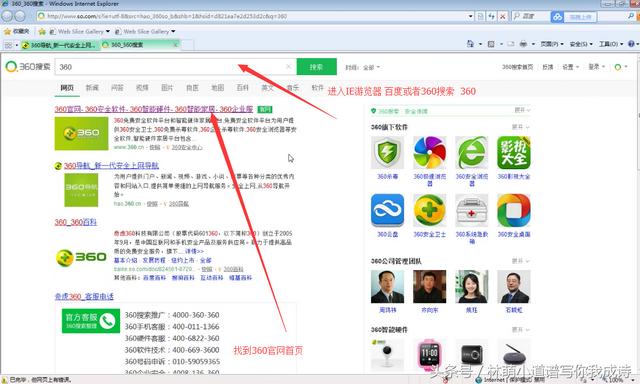Select the 图片 search category tab
640x384 pixels.
[167, 88]
